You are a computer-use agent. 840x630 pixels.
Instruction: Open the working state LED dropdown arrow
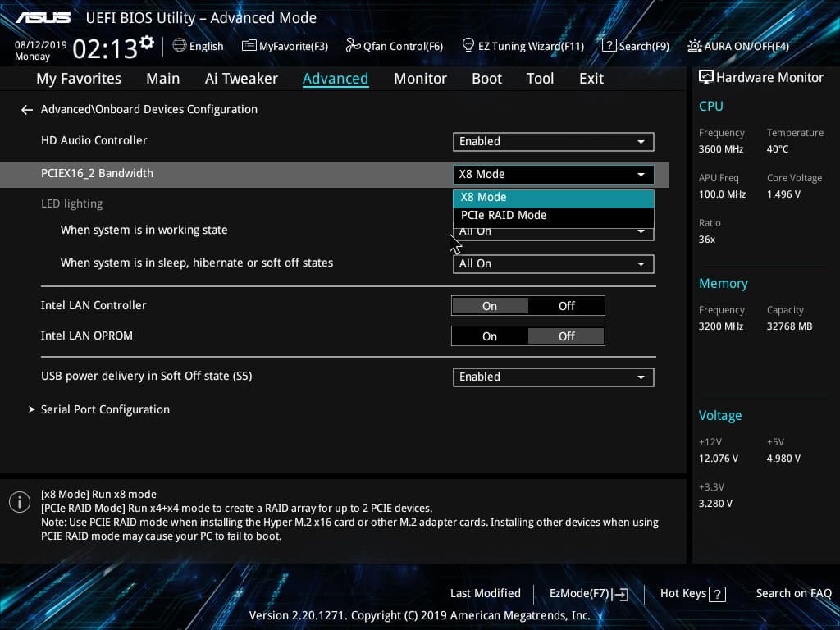coord(641,232)
